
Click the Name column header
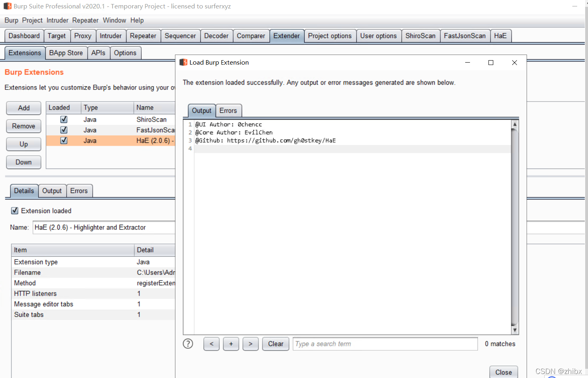155,108
